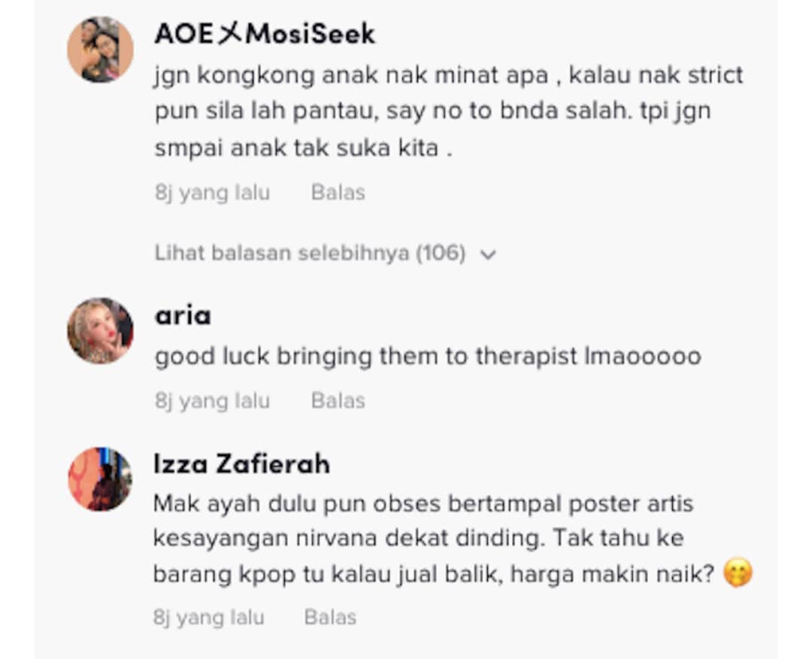Click the timestamp under Izza Zafierah's comment
The width and height of the screenshot is (812, 659).
tap(209, 618)
